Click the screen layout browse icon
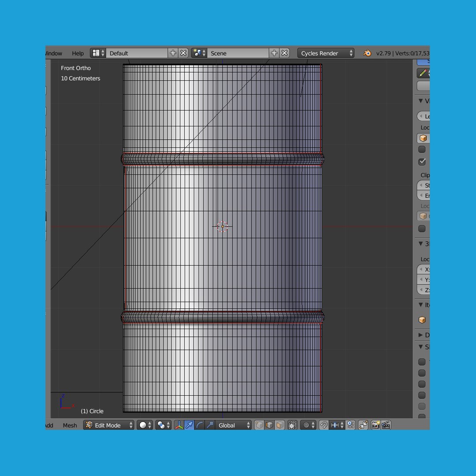This screenshot has width=476, height=476. click(98, 53)
